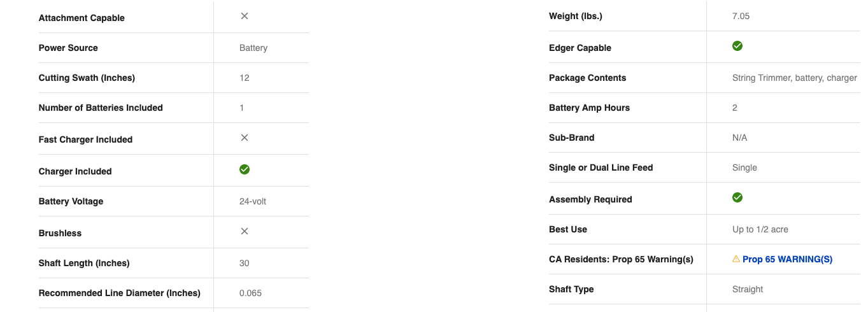868x312 pixels.
Task: Click the Best Use value text
Action: [760, 229]
